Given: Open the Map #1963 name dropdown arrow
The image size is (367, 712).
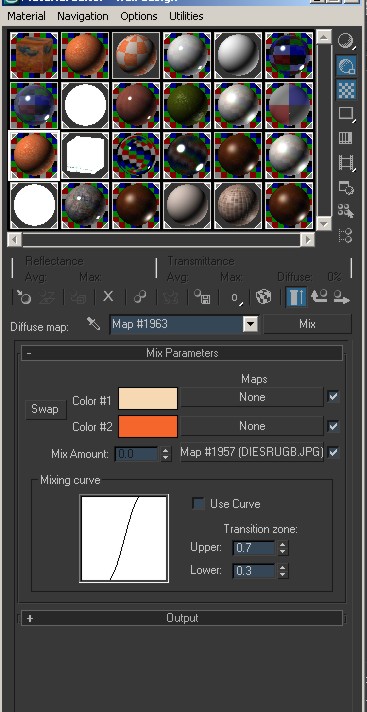Looking at the screenshot, I should 250,324.
